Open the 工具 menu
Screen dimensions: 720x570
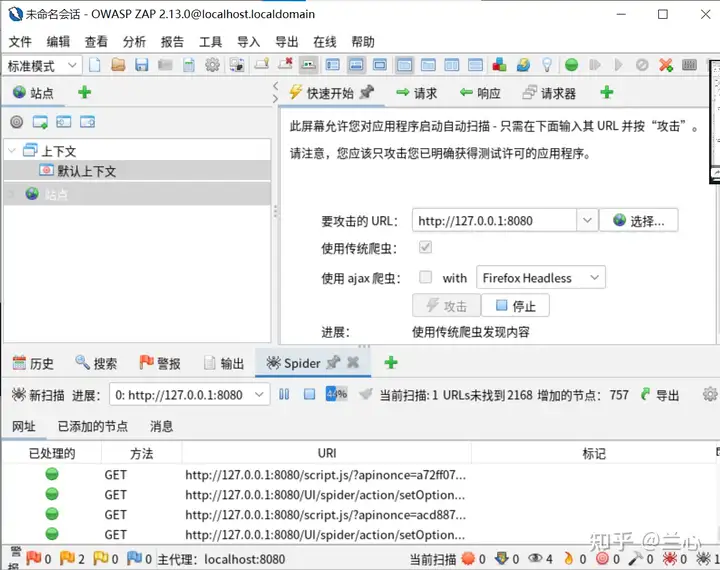[210, 42]
